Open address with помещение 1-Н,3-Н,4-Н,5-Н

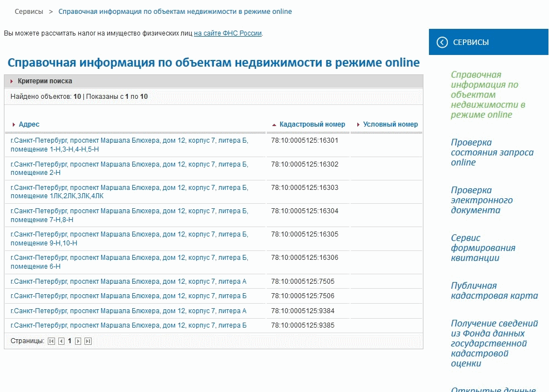tap(129, 145)
